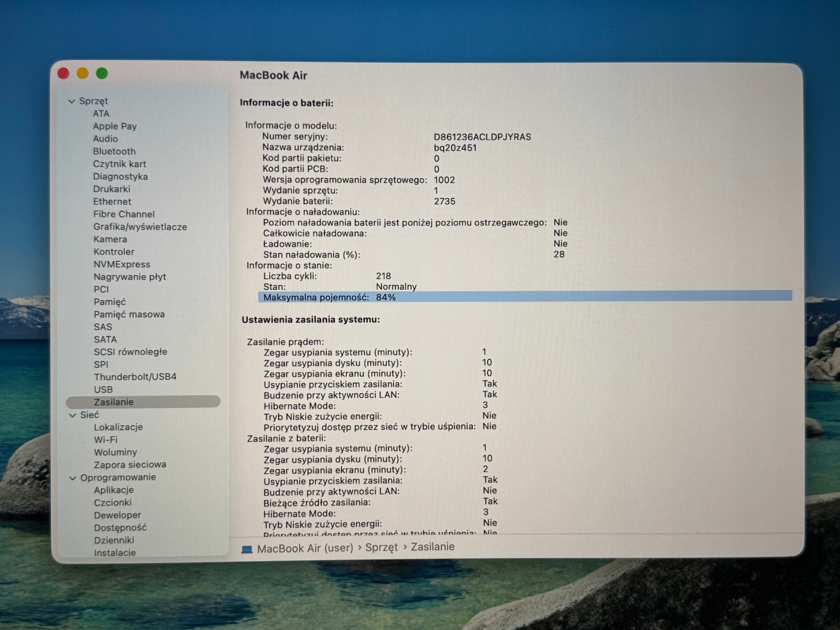Select Instalacje in the sidebar
This screenshot has height=630, width=840.
click(x=115, y=553)
